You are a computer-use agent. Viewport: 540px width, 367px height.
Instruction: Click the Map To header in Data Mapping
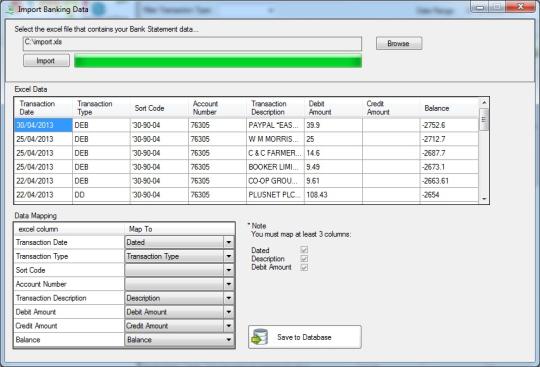tap(179, 229)
